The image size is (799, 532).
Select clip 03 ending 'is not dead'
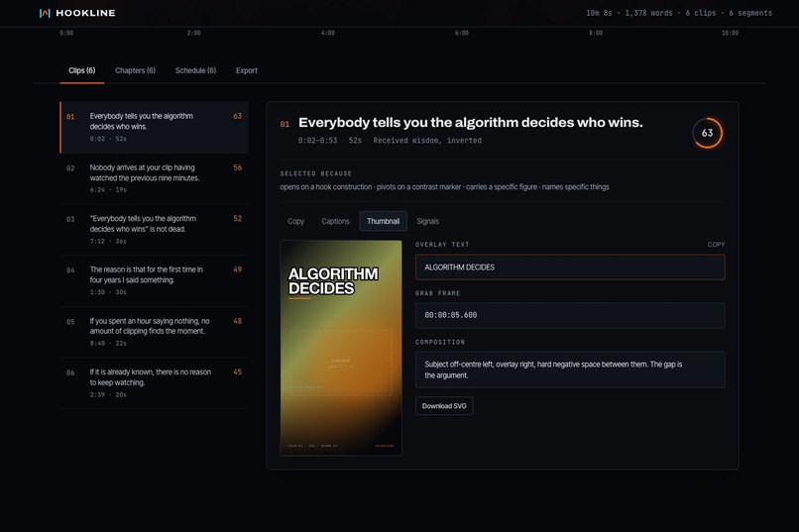[x=155, y=230]
